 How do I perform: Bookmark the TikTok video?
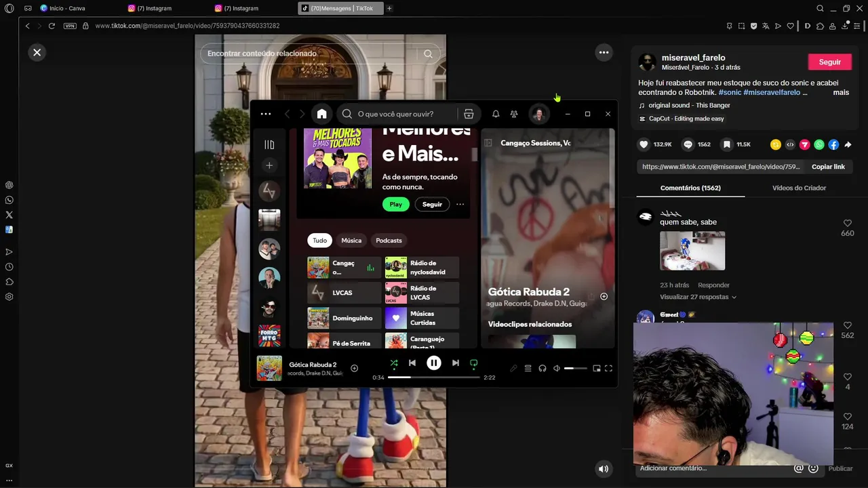coord(727,144)
